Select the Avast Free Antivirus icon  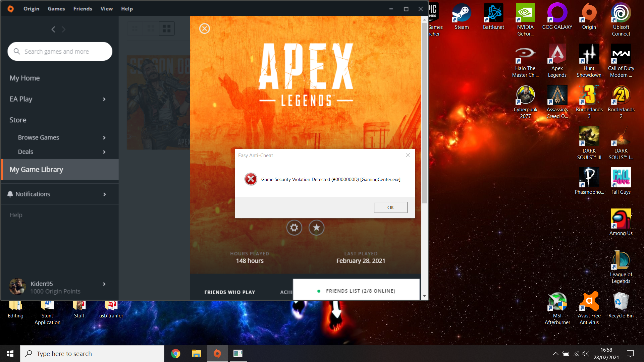[x=589, y=308]
